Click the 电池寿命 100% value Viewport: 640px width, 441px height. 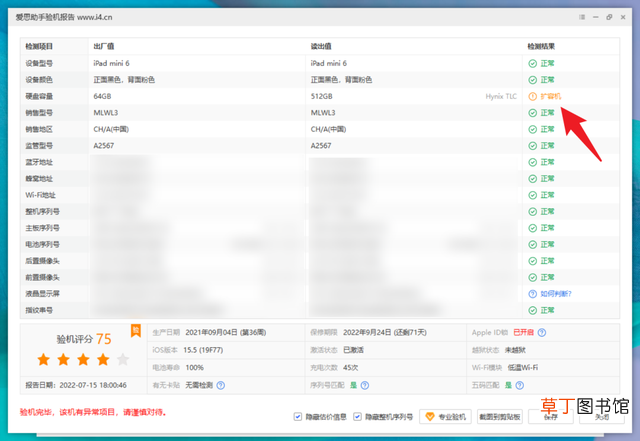[194, 368]
